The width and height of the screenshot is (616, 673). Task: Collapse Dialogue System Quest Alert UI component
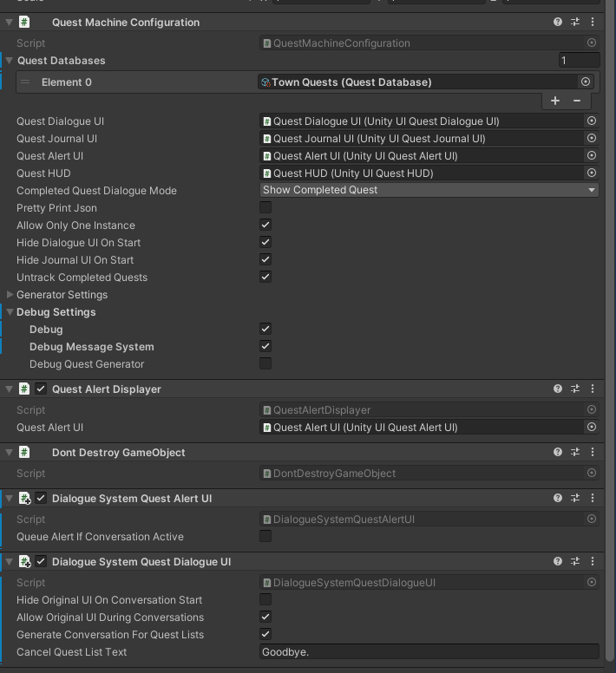click(x=9, y=498)
